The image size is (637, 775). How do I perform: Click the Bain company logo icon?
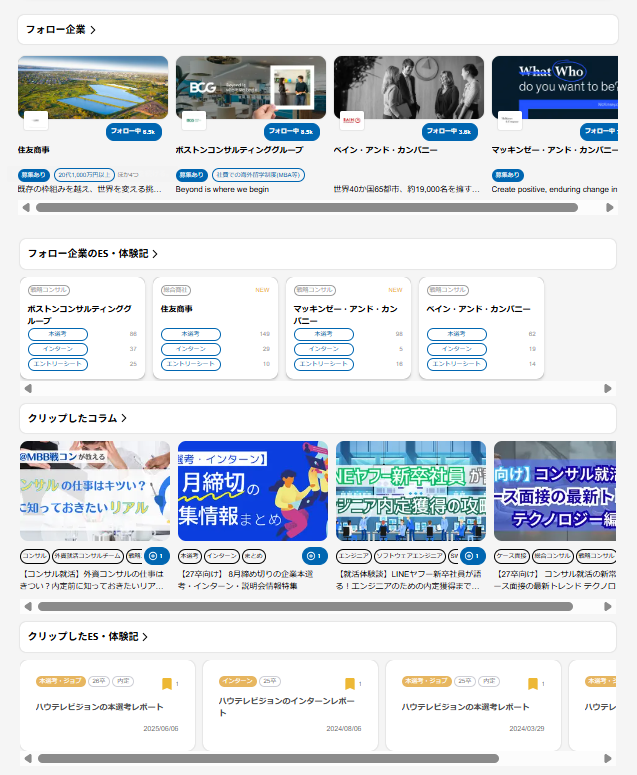[x=352, y=121]
